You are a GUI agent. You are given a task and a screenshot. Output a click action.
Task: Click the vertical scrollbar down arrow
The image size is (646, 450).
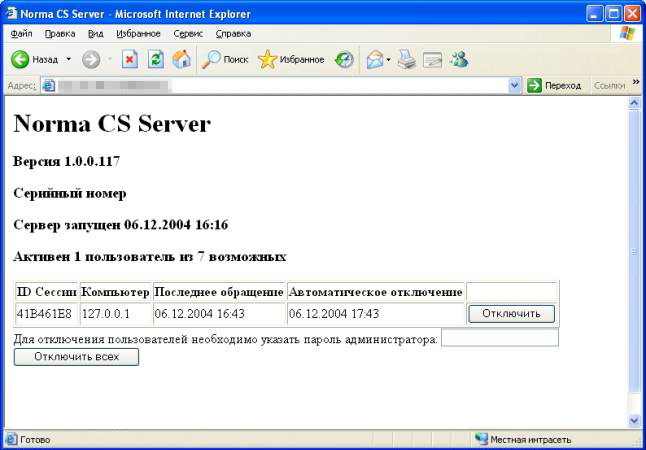[633, 421]
